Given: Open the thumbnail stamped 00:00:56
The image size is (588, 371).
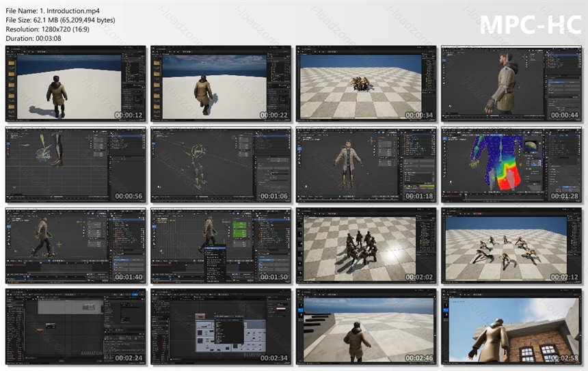Looking at the screenshot, I should [76, 165].
